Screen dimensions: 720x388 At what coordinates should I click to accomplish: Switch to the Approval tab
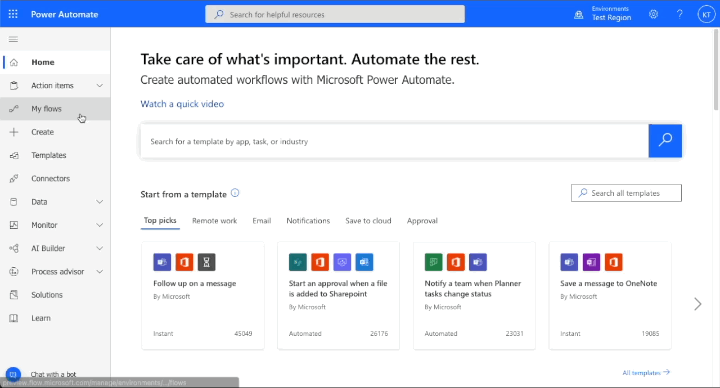(422, 221)
